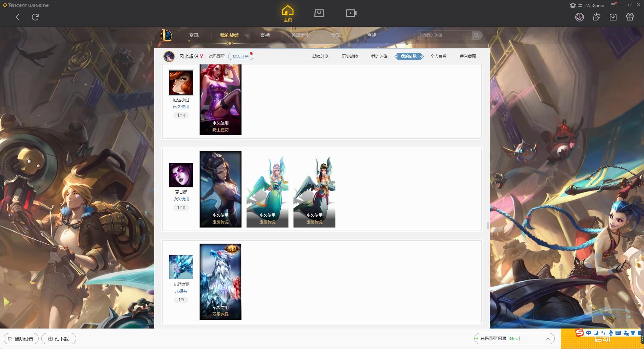Open the video player icon in top bar

[351, 13]
